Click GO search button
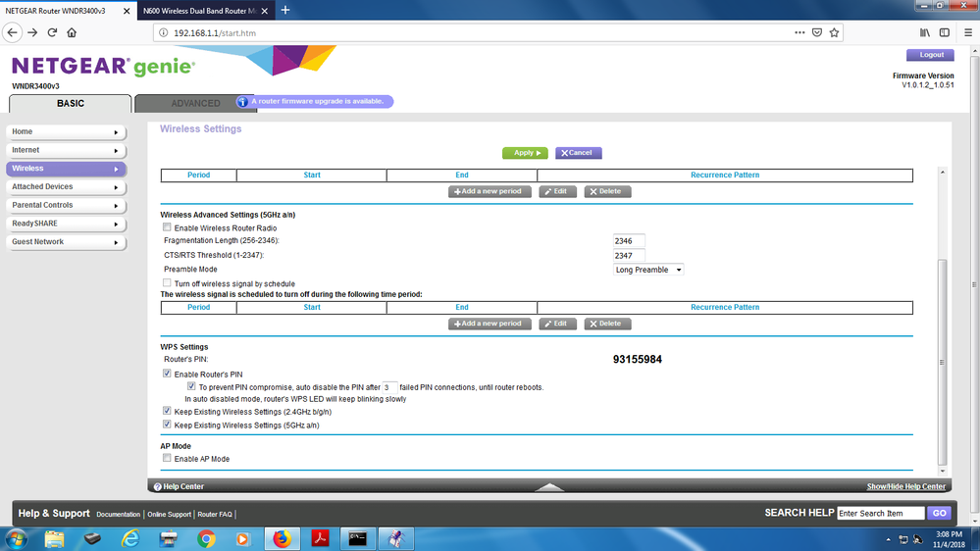Viewport: 980px width, 551px height. click(940, 513)
